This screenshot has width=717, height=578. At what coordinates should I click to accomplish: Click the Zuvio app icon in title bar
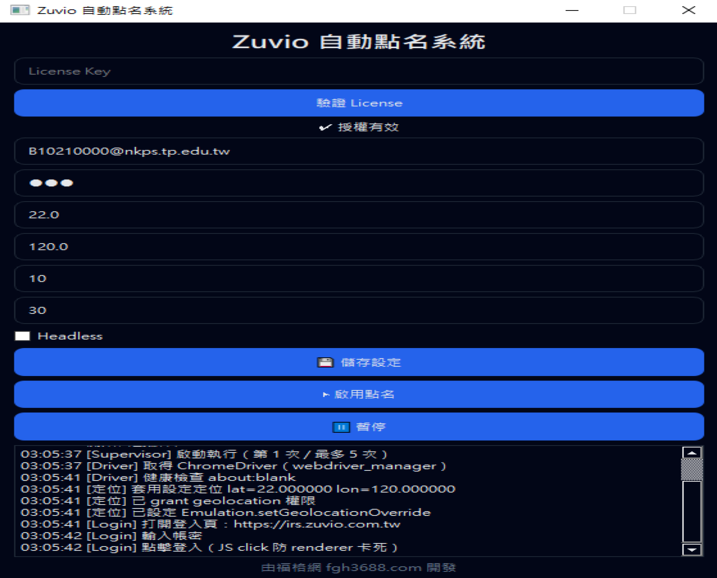point(18,10)
